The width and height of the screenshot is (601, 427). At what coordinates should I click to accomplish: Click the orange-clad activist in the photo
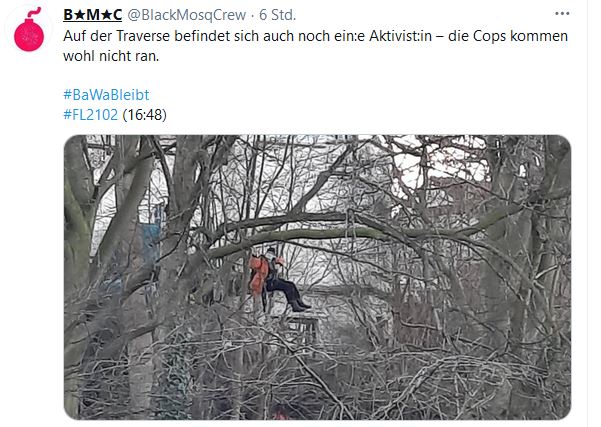[x=277, y=279]
